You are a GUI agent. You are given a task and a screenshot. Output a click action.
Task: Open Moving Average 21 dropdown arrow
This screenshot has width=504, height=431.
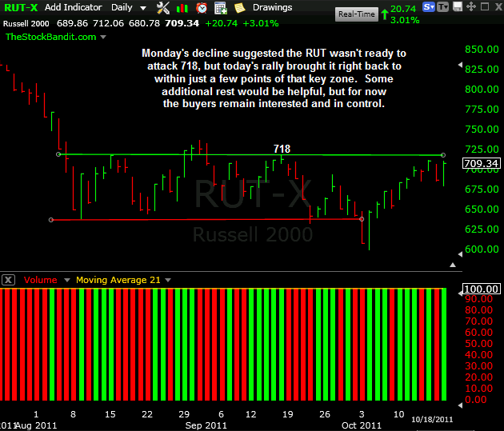(168, 281)
